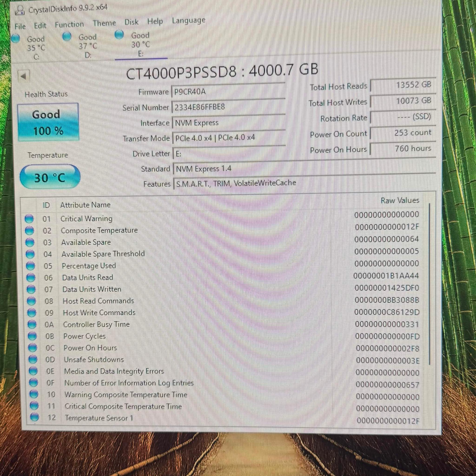The height and width of the screenshot is (476, 476).
Task: Open the File menu
Action: click(20, 26)
